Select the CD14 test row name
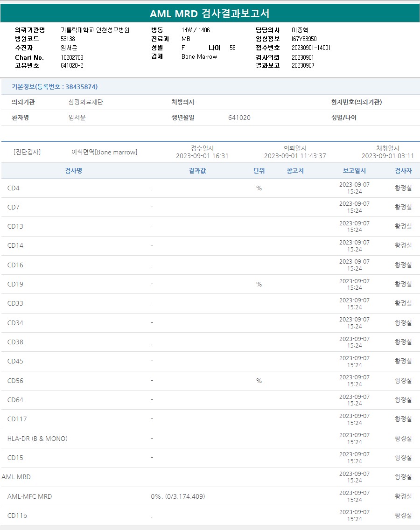Image resolution: width=420 pixels, height=530 pixels. point(15,246)
